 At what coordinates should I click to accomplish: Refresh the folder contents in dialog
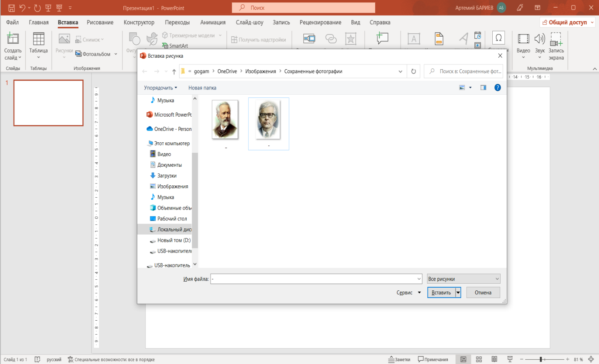pyautogui.click(x=414, y=72)
